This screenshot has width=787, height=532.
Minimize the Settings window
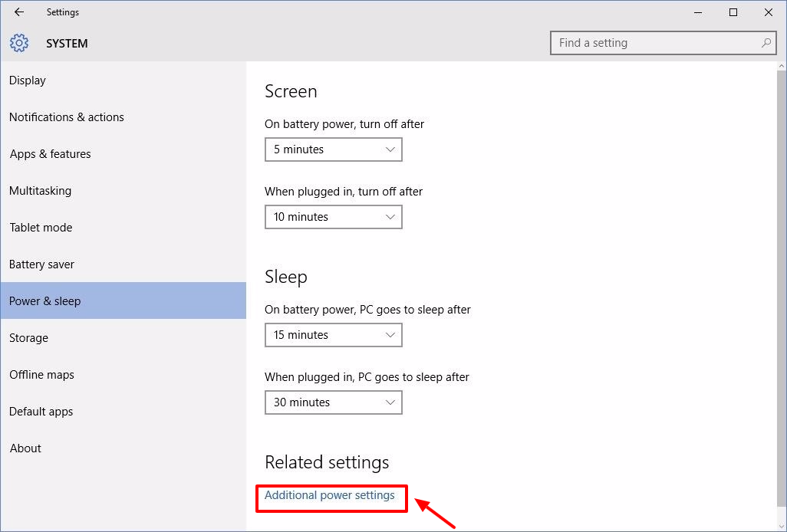[x=699, y=12]
